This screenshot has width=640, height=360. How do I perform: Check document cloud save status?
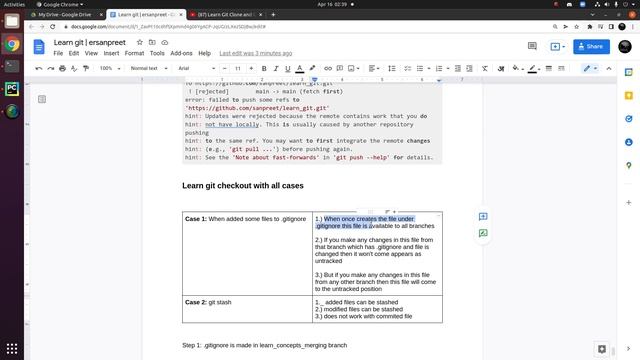(x=164, y=42)
